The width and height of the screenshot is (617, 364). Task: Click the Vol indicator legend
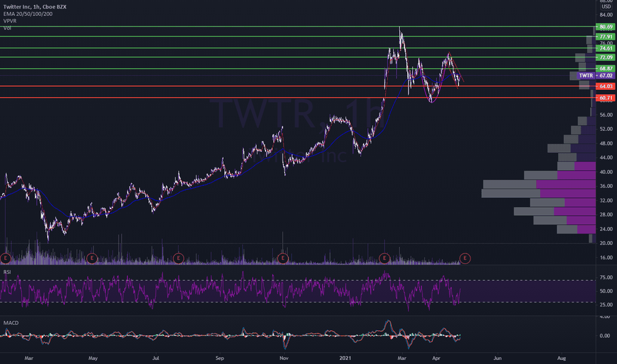7,28
